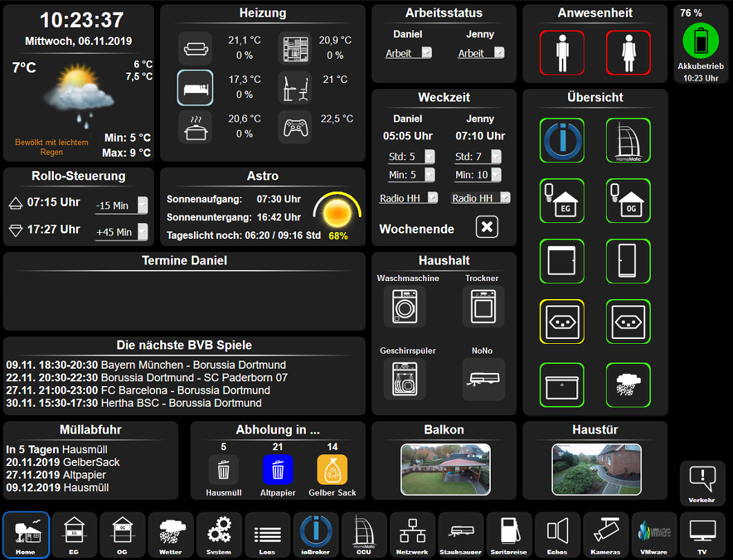The height and width of the screenshot is (560, 733).
Task: Open the bookshelf room heating icon
Action: (295, 48)
